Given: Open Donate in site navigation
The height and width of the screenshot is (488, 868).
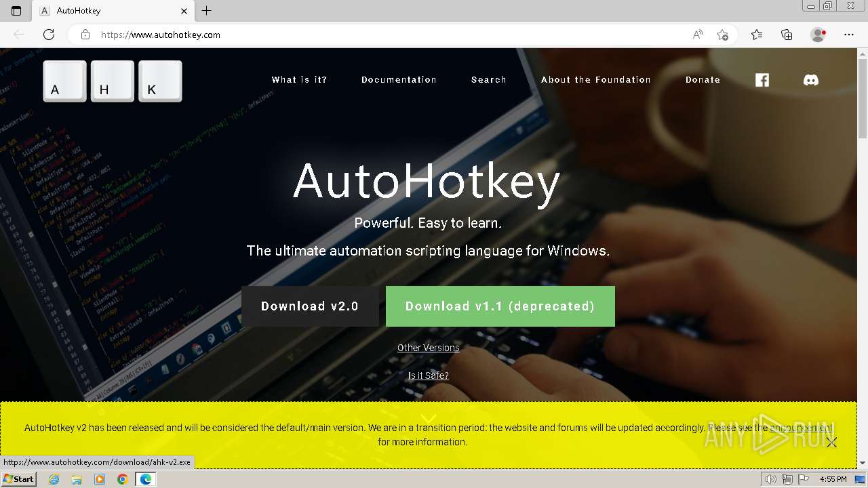Looking at the screenshot, I should pos(703,80).
